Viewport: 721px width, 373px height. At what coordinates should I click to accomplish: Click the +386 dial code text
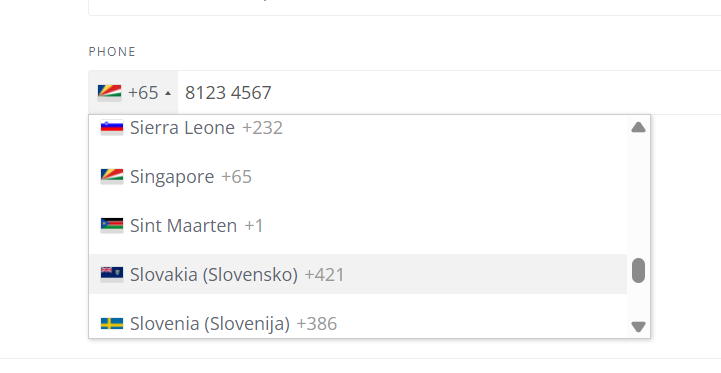(x=317, y=324)
